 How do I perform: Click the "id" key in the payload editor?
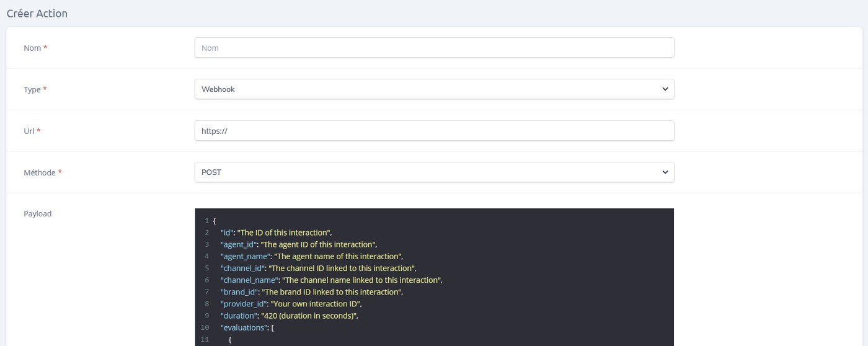point(226,233)
